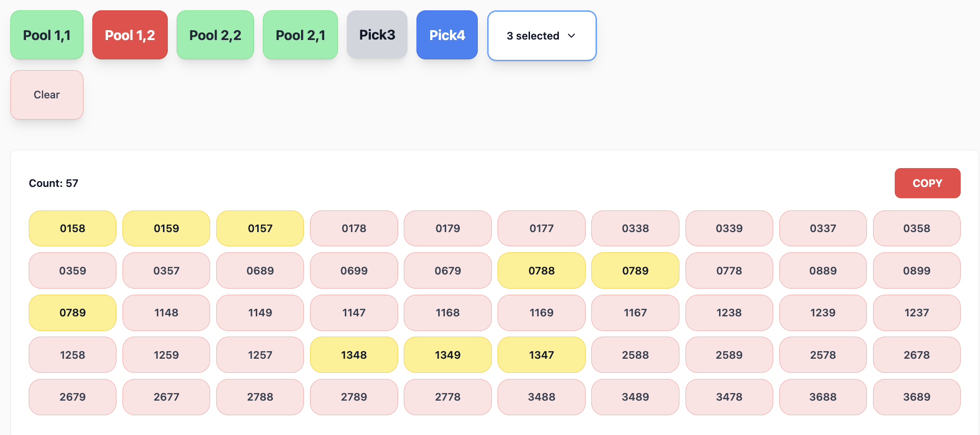Select the highlighted number 0158

(x=73, y=228)
